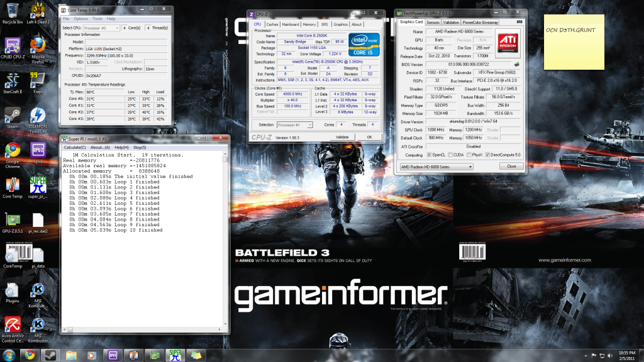Open the Avira AntiVir Control Center icon
This screenshot has height=362, width=644.
click(x=13, y=329)
